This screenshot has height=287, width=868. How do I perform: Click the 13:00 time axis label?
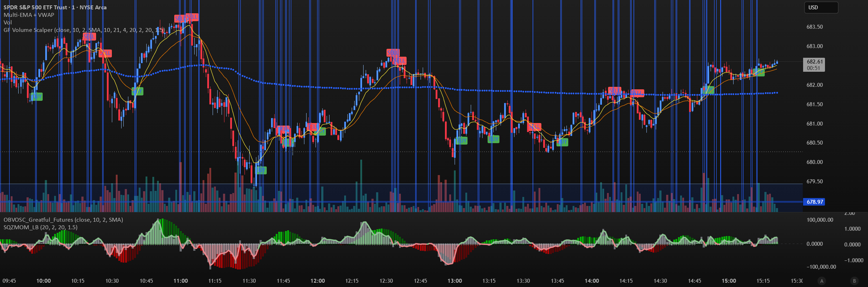455,281
